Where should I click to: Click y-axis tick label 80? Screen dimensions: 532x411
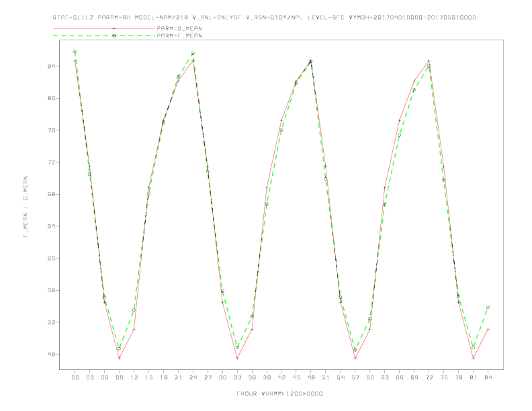52,98
